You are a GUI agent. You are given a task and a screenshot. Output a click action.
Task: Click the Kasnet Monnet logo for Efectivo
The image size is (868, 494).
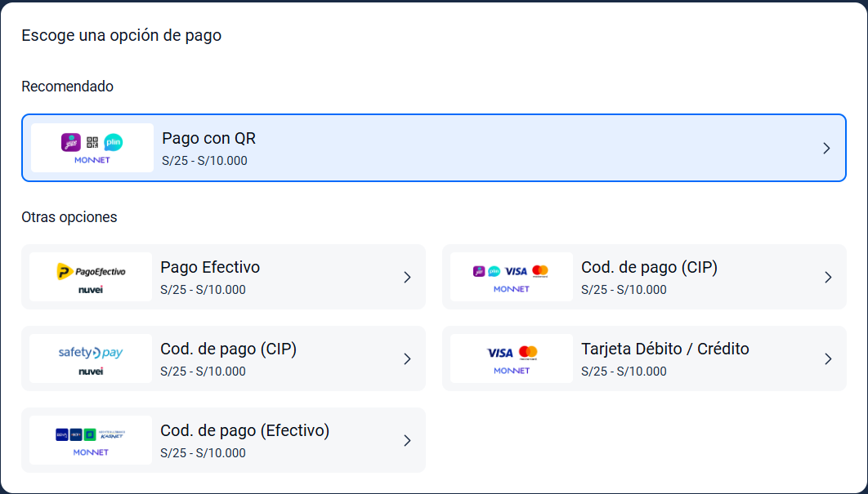[91, 440]
